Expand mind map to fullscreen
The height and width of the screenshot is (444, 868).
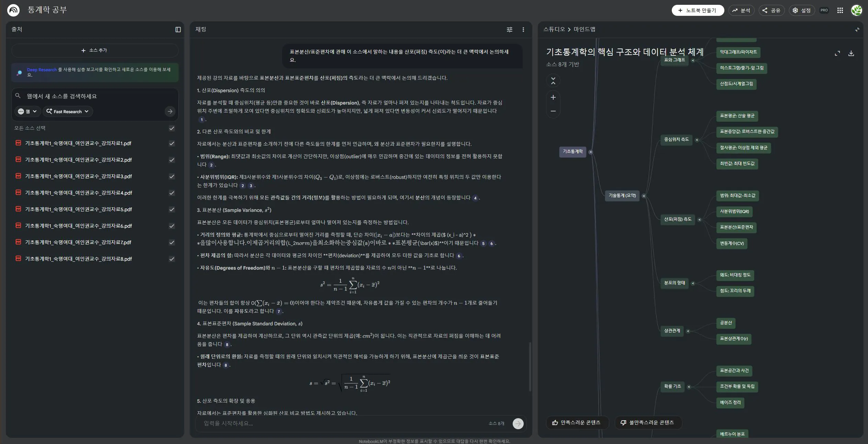[837, 53]
